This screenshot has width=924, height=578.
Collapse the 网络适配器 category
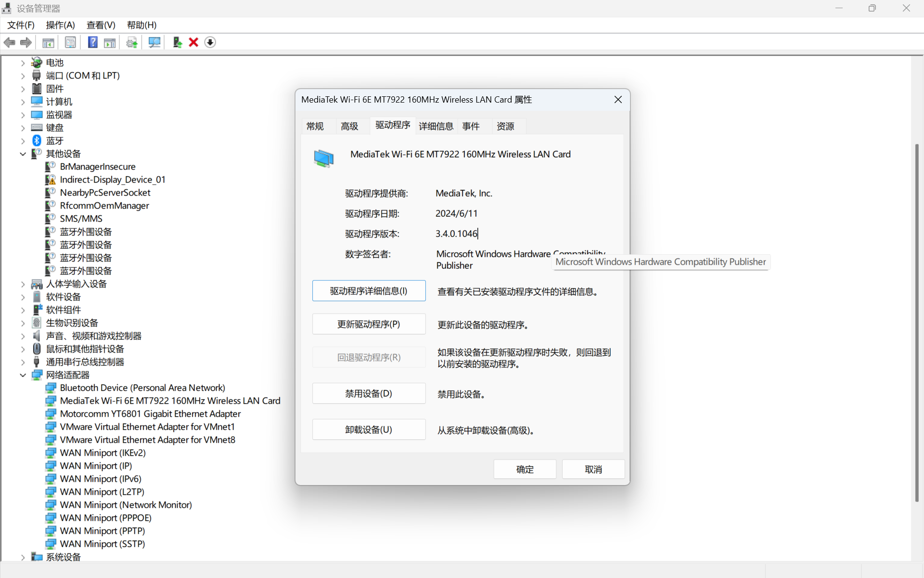[23, 375]
